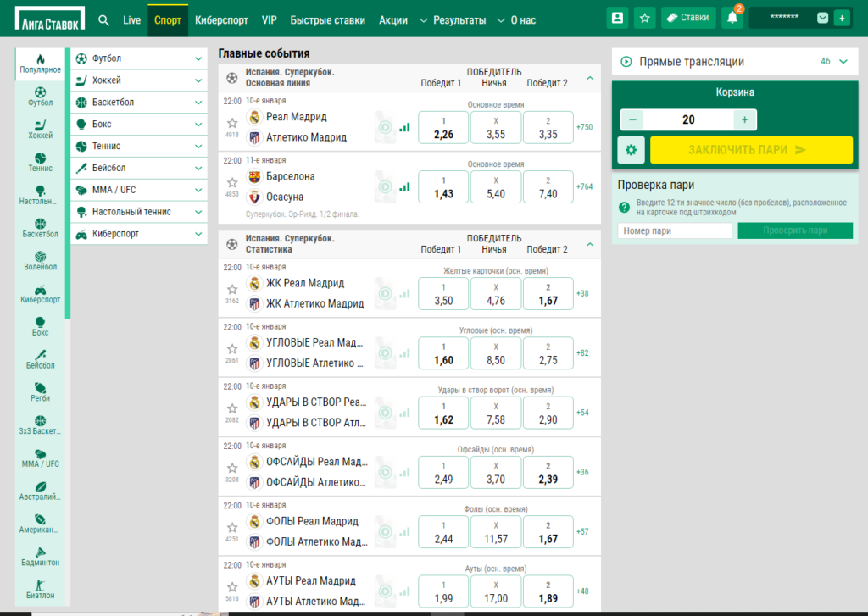
Task: Open favorites star icon in header
Action: (x=644, y=19)
